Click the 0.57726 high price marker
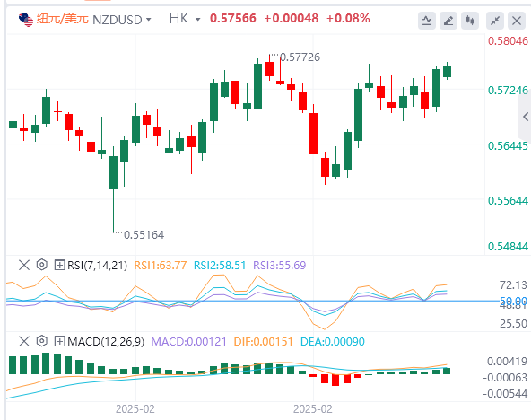The image size is (531, 420). tap(300, 57)
